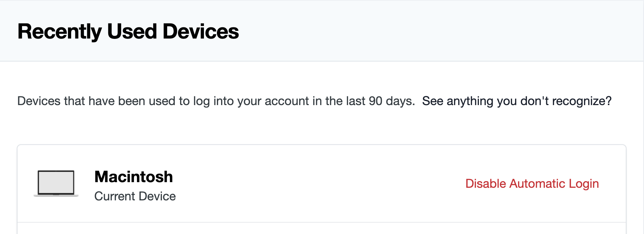Click the Recently Used Devices heading
This screenshot has width=644, height=234.
click(x=128, y=32)
